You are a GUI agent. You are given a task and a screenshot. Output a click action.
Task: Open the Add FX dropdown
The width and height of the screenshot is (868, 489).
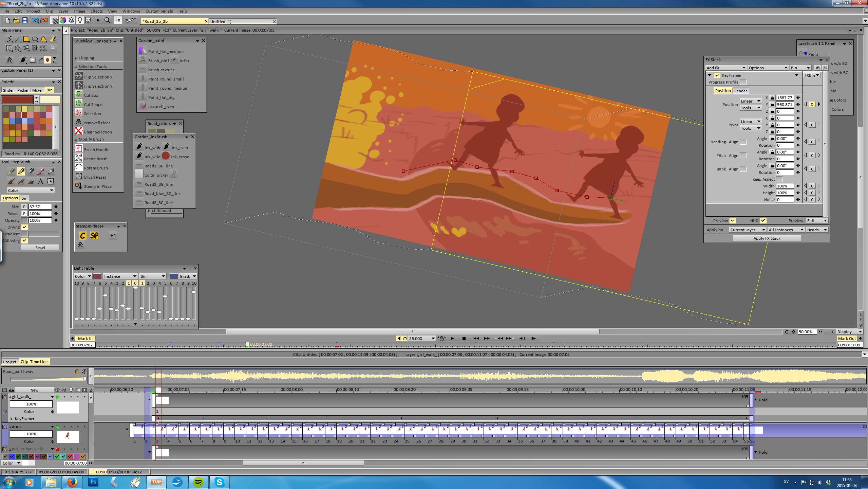(726, 68)
